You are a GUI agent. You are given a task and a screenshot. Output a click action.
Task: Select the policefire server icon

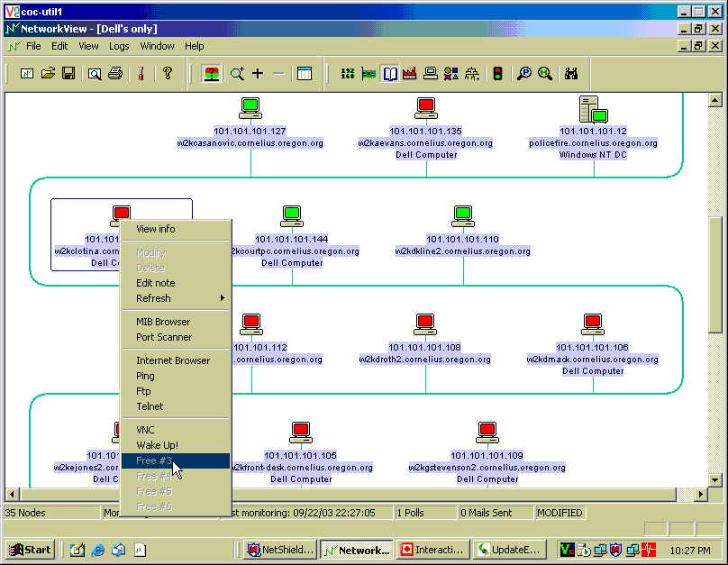click(x=594, y=110)
